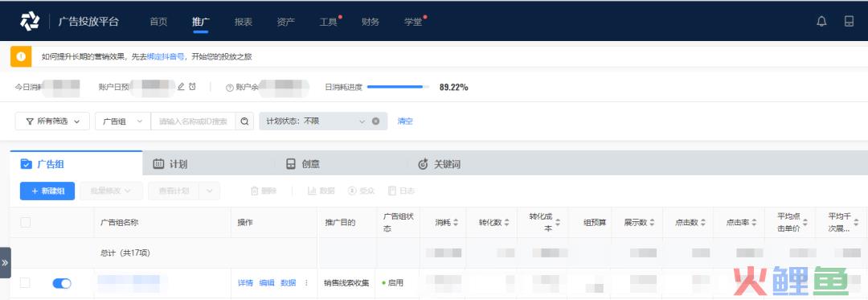The width and height of the screenshot is (868, 300).
Task: Open 工具 in top navigation
Action: [328, 22]
